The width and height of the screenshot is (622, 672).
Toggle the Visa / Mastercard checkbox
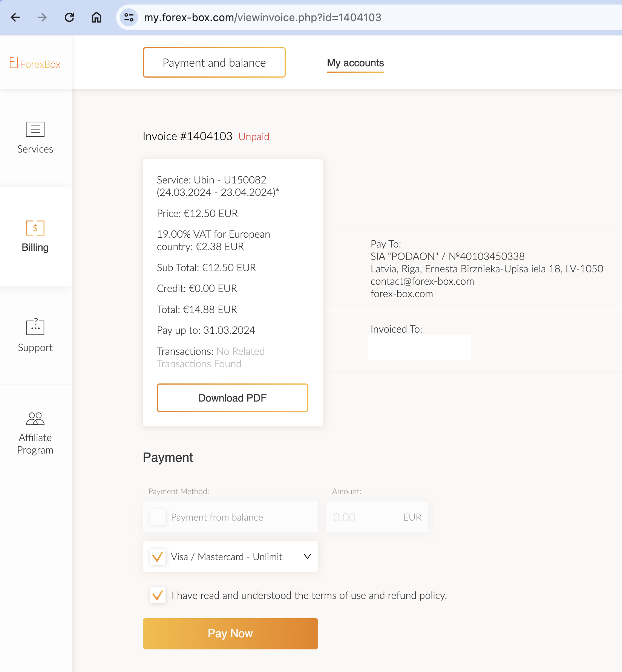tap(158, 557)
